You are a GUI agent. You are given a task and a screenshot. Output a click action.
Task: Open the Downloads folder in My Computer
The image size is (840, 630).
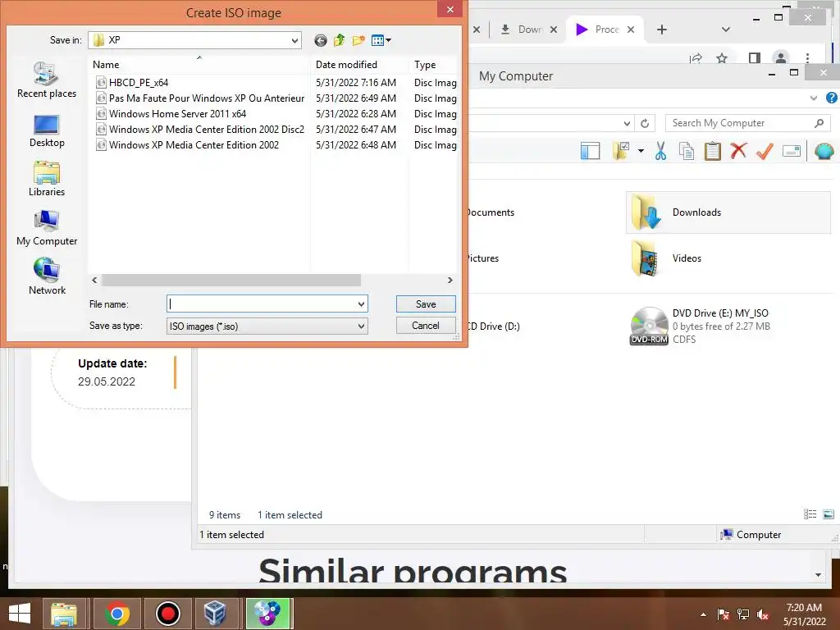pyautogui.click(x=728, y=212)
